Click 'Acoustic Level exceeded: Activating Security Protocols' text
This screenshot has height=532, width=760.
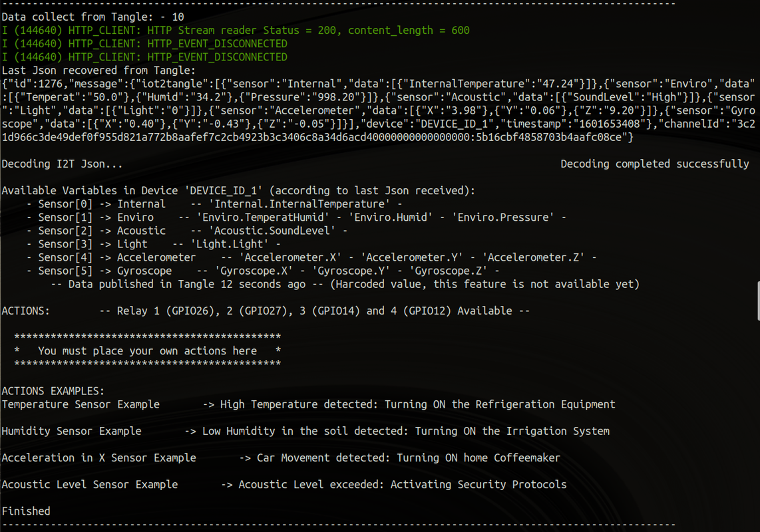click(403, 485)
